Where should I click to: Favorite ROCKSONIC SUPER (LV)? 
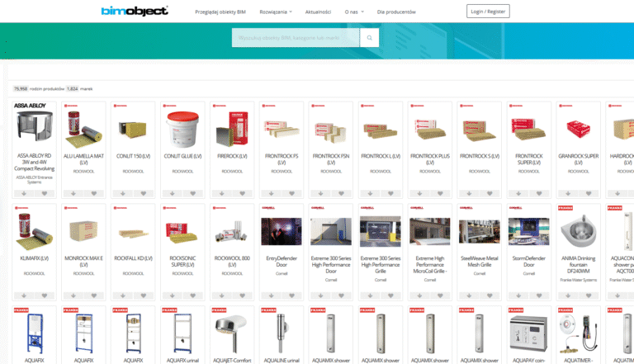click(193, 295)
